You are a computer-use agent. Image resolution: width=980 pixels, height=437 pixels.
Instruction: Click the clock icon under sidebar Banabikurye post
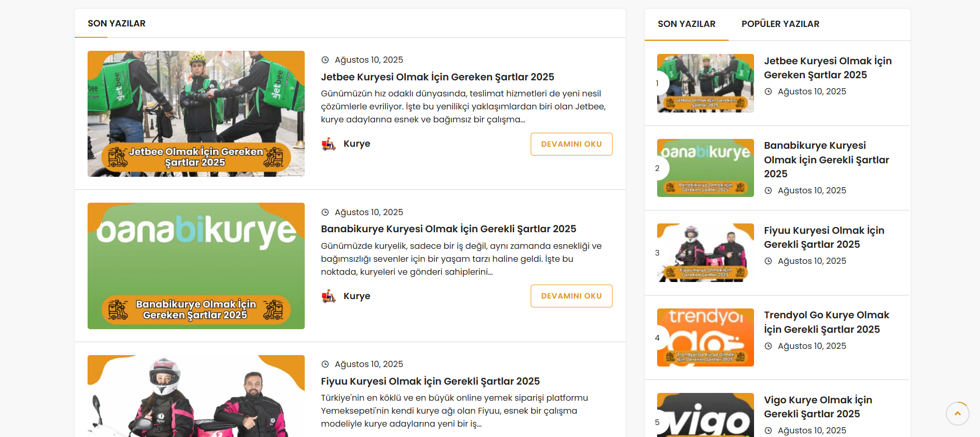pos(768,191)
